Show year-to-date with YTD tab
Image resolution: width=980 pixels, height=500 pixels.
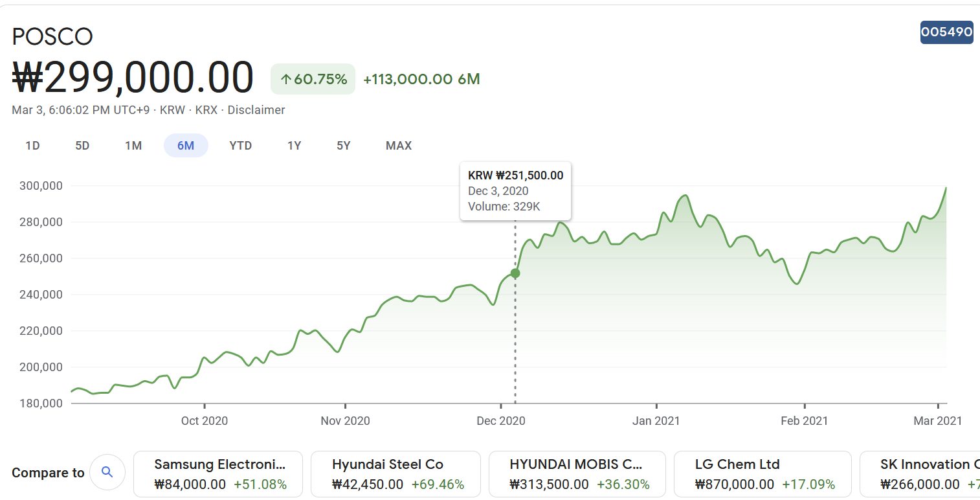240,146
